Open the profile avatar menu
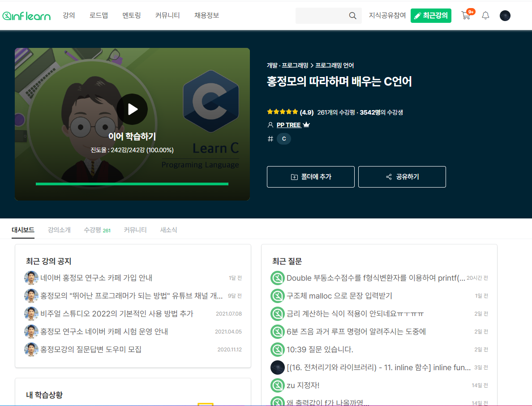This screenshot has width=532, height=406. 505,16
